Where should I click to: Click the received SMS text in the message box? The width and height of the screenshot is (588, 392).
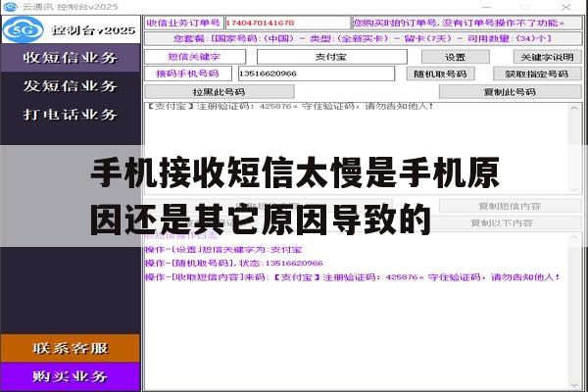tap(290, 106)
